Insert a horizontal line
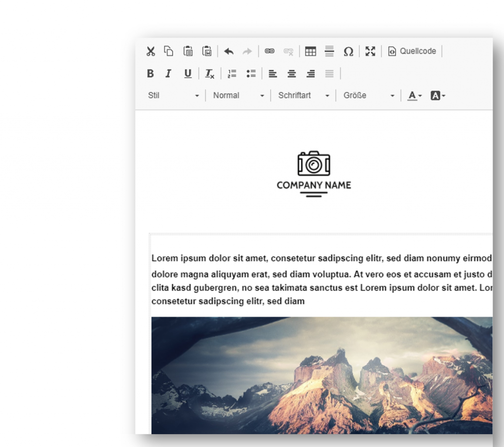The width and height of the screenshot is (504, 447). (329, 51)
